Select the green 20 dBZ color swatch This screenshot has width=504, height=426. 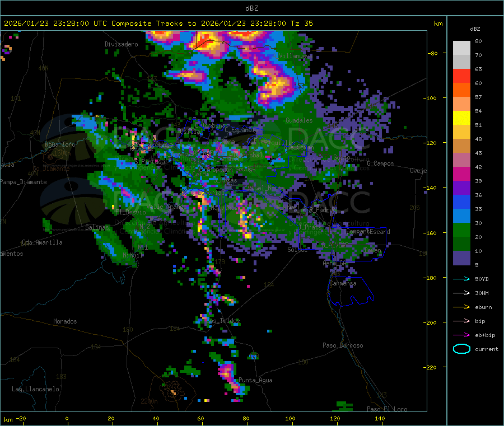pos(461,230)
